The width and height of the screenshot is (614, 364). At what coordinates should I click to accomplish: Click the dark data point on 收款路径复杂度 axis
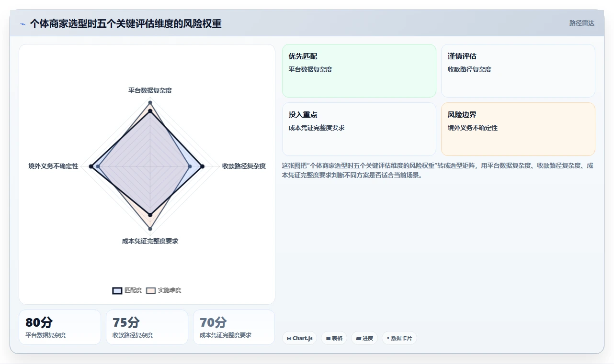(203, 166)
